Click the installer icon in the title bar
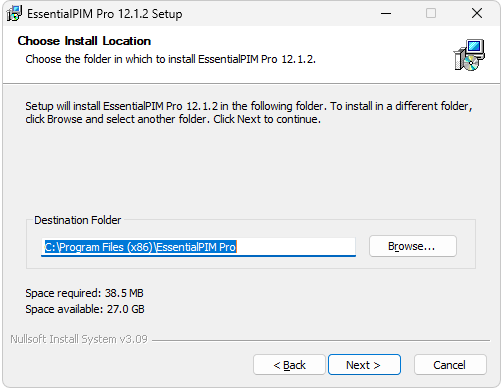The height and width of the screenshot is (390, 503). [14, 13]
